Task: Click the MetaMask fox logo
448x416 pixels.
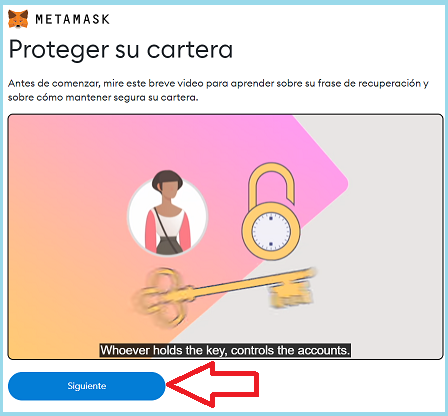Action: (x=18, y=19)
